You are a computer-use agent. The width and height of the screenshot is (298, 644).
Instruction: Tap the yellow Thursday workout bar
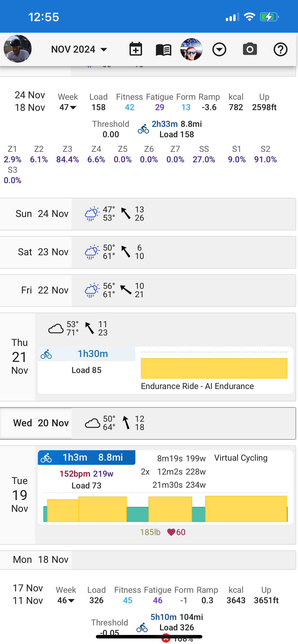(x=214, y=368)
